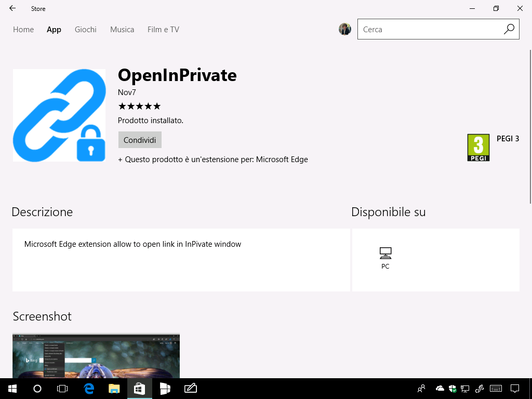Click the vertical scrollbar of the Store page
Viewport: 532px width, 399px height.
click(530, 127)
